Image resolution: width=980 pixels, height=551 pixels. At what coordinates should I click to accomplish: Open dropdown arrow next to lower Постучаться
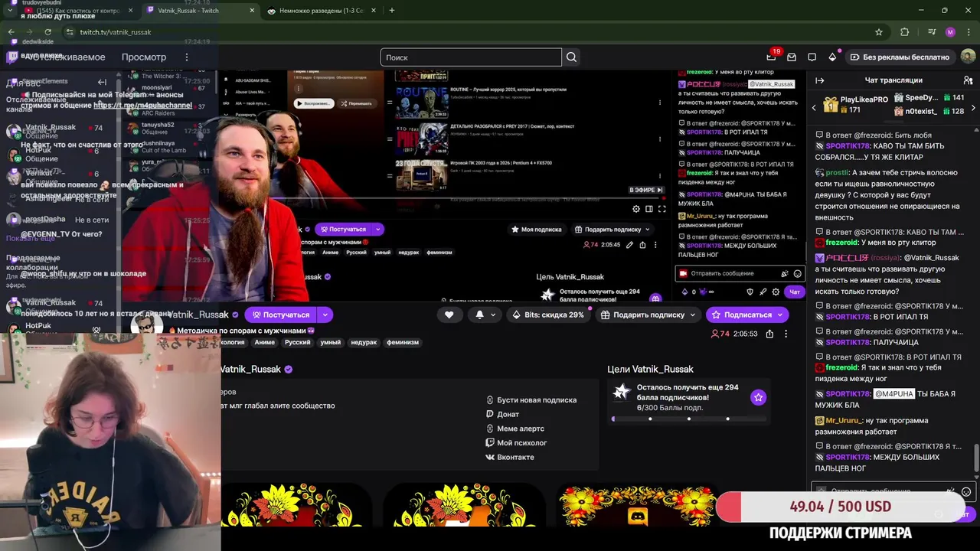coord(325,315)
